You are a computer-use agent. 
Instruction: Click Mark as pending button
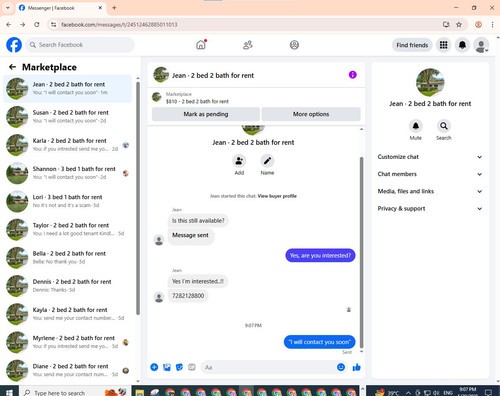(x=206, y=114)
